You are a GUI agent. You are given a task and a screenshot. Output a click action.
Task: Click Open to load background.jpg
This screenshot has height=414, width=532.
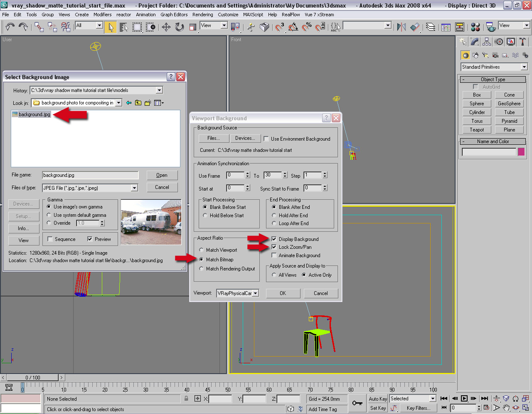click(162, 175)
